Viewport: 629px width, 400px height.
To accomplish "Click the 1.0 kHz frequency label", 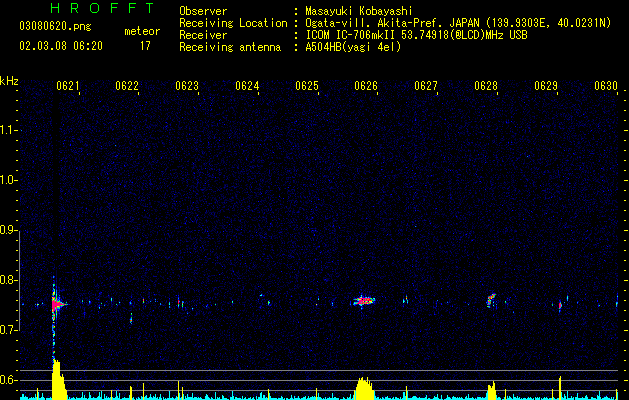I will (x=8, y=180).
